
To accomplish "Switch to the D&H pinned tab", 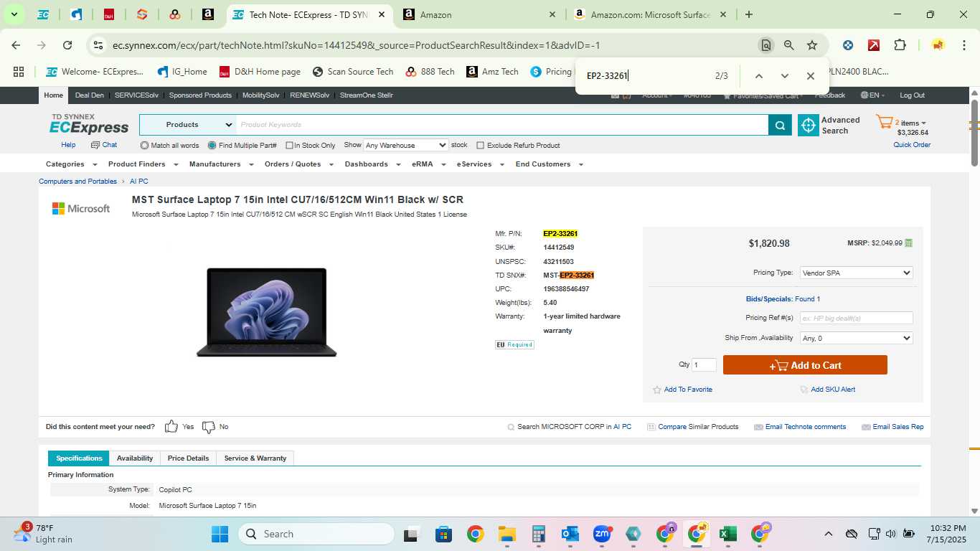I will point(109,14).
